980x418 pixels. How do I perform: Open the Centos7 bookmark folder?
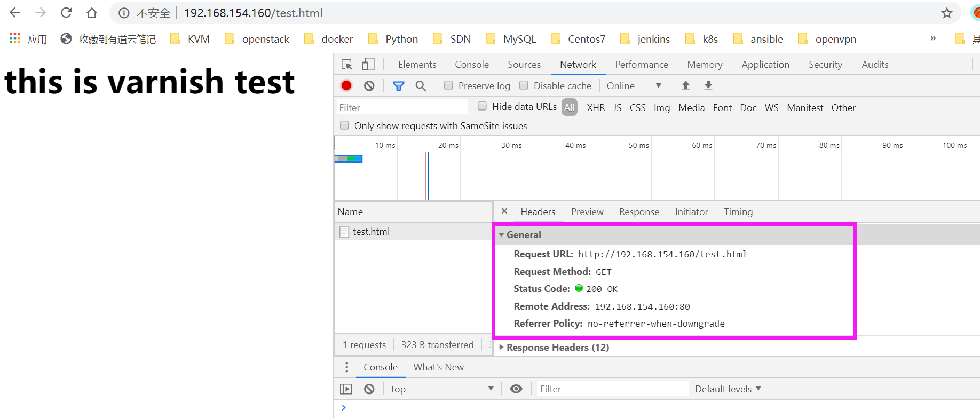[x=578, y=39]
